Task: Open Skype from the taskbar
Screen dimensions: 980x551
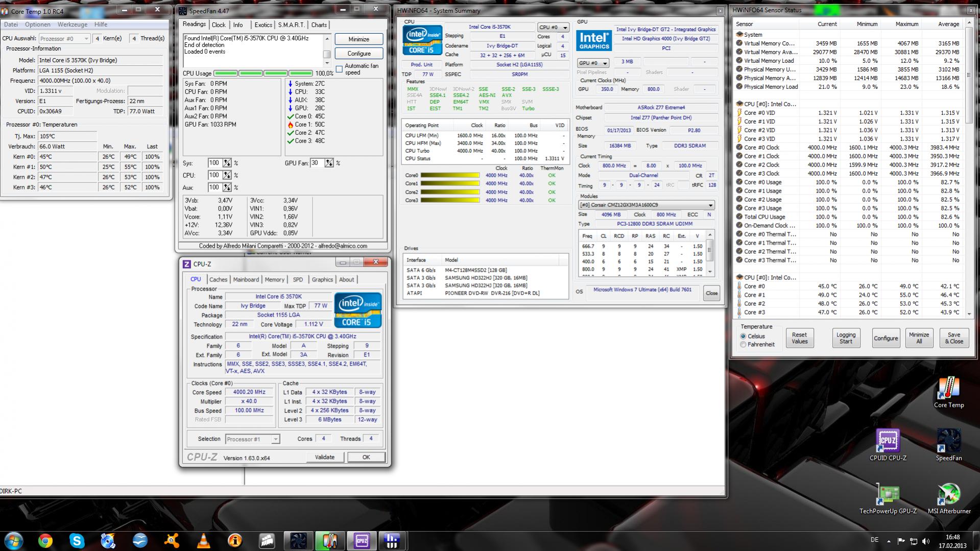Action: (x=77, y=540)
